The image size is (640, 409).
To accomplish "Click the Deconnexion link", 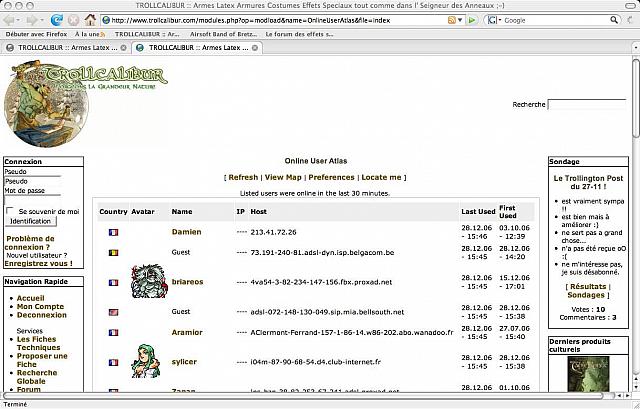I will pyautogui.click(x=42, y=315).
